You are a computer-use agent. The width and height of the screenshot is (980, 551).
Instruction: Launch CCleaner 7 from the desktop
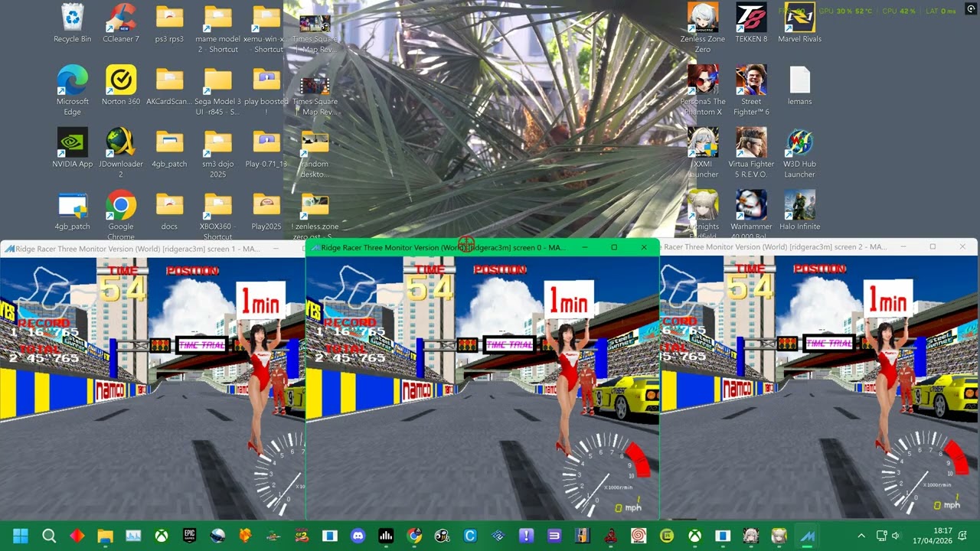pos(121,23)
